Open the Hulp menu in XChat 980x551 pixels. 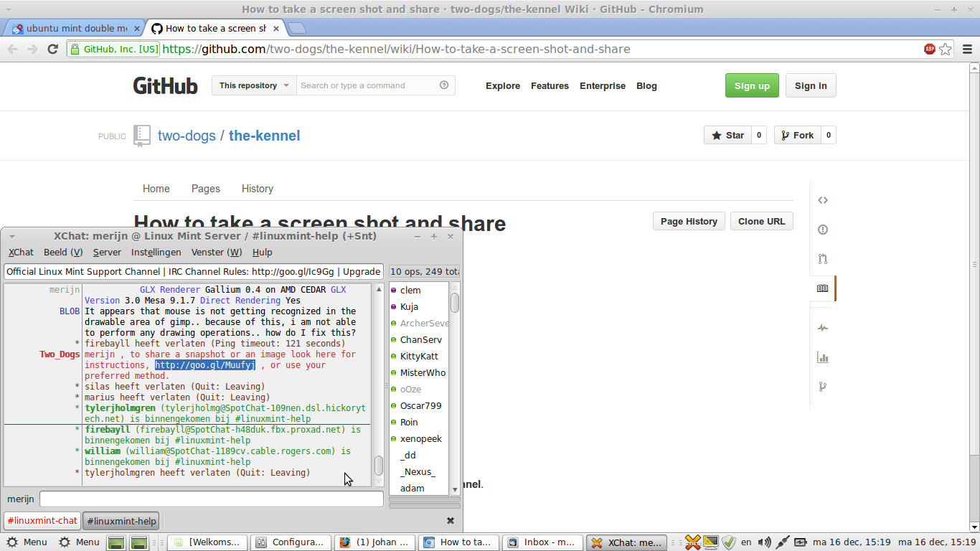point(262,252)
